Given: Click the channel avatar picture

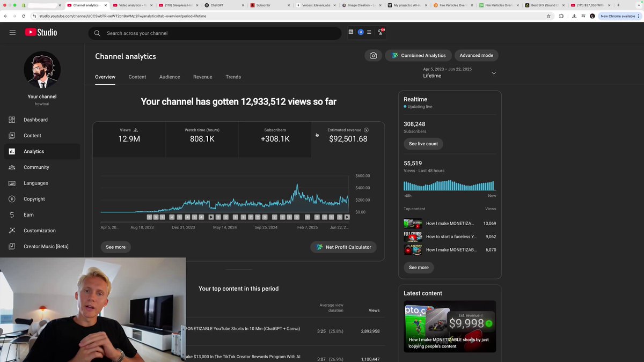Looking at the screenshot, I should (42, 70).
